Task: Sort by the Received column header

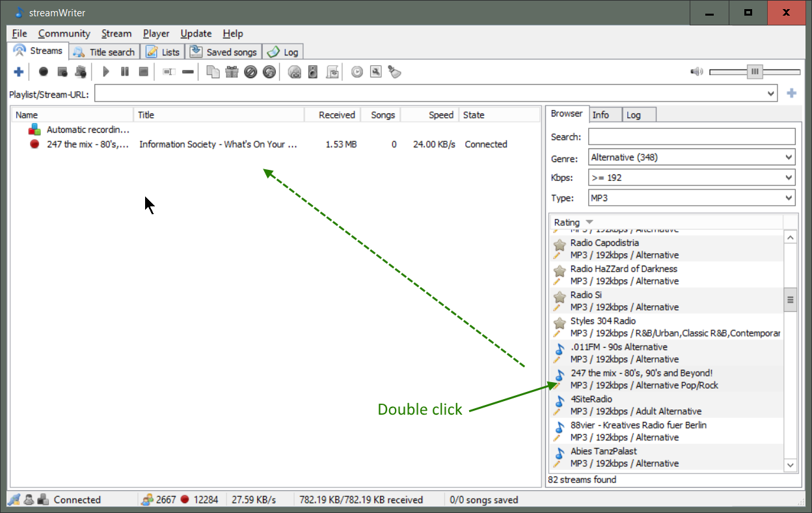Action: tap(332, 115)
